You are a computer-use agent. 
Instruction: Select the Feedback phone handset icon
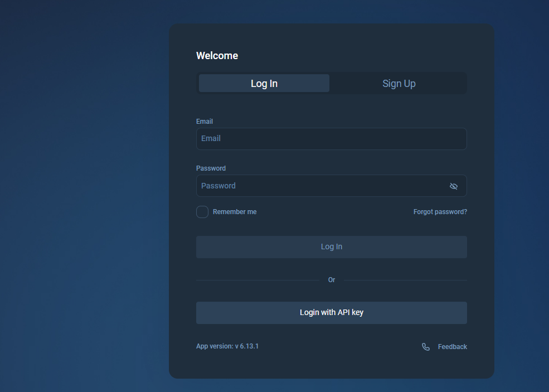[426, 346]
